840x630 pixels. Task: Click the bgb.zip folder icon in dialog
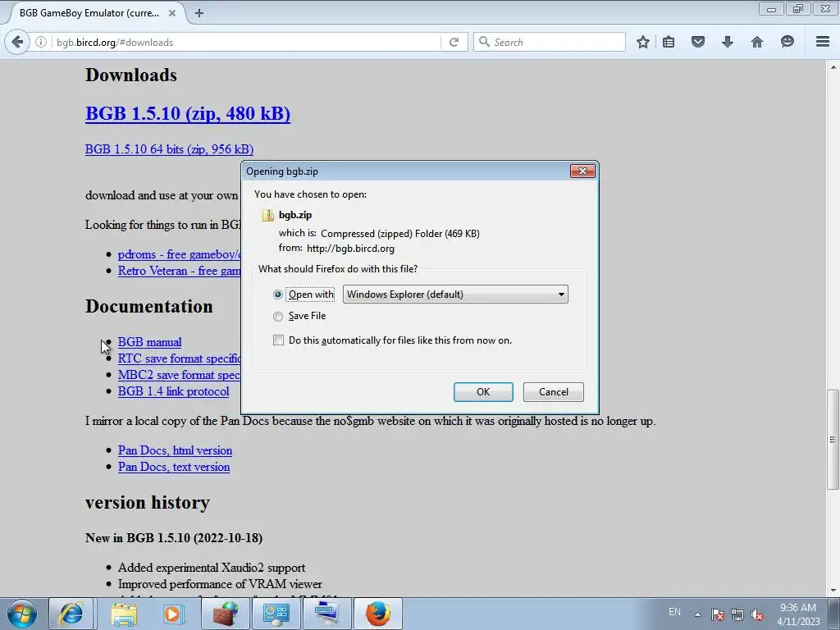(x=267, y=216)
